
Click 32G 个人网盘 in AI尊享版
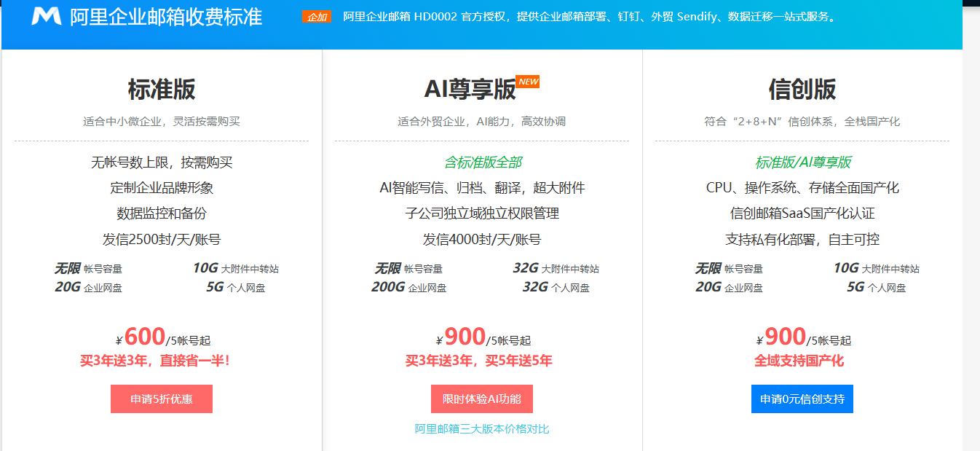click(556, 287)
